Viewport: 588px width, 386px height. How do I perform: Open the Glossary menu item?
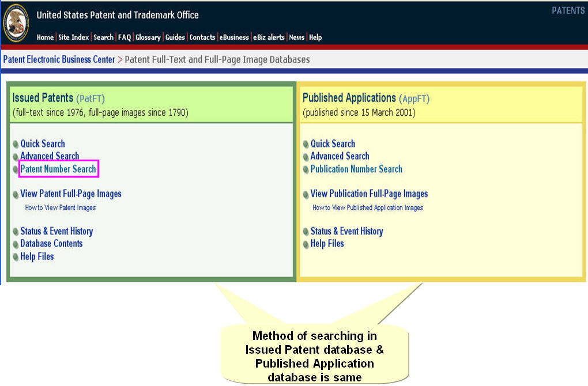point(148,37)
